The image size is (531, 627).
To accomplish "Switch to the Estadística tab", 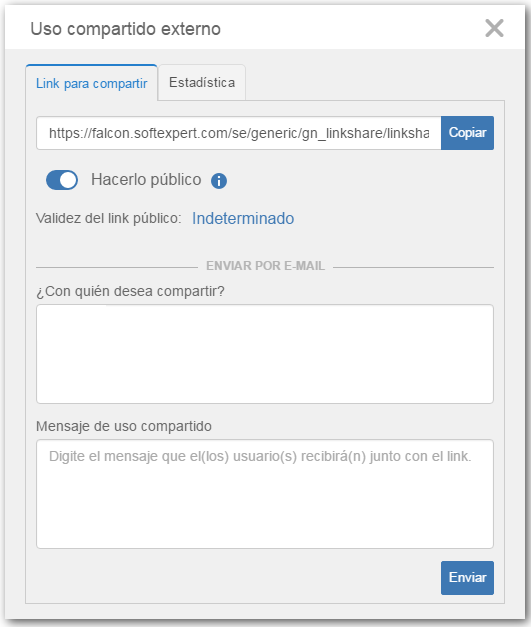I will [x=202, y=82].
